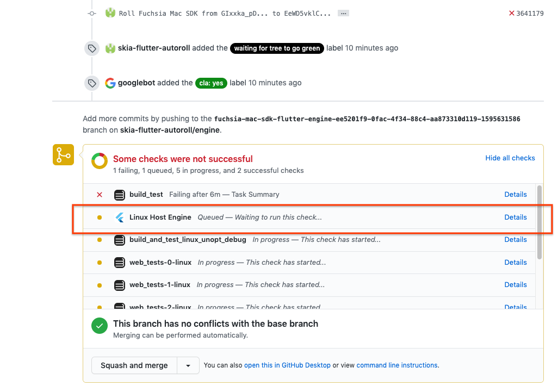This screenshot has width=558, height=392.
Task: Open the merge options dropdown arrow
Action: 188,365
